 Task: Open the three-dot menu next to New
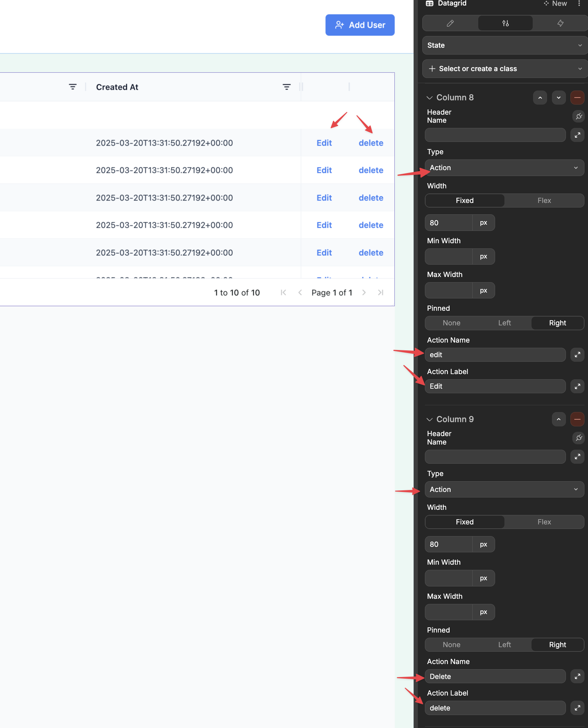pyautogui.click(x=579, y=3)
